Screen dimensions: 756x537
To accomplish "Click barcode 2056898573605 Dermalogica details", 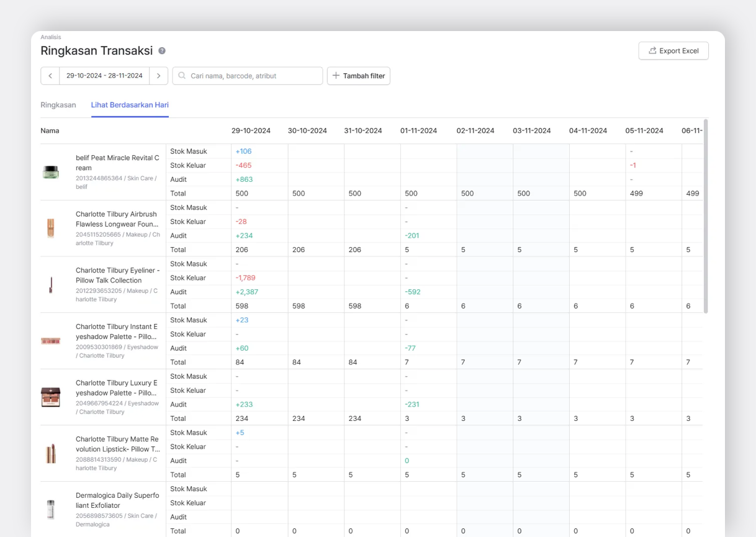I will pyautogui.click(x=118, y=520).
